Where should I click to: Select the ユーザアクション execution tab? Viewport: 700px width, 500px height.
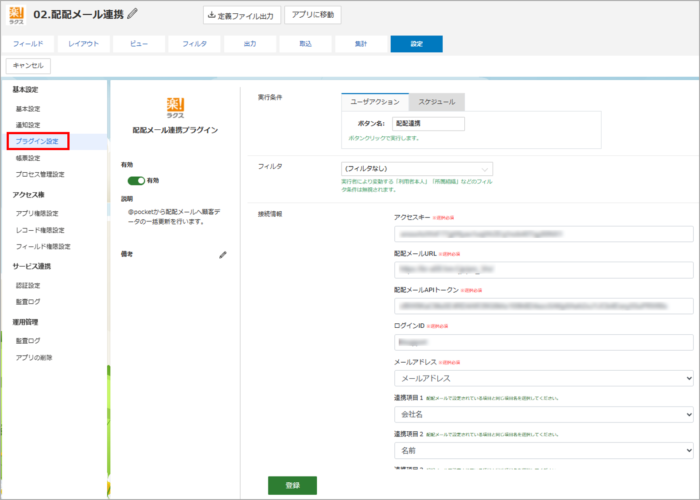[x=375, y=102]
